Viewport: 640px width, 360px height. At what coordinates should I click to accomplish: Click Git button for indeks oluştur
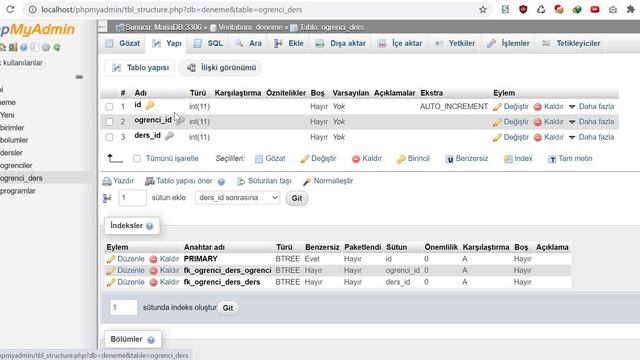(x=228, y=308)
